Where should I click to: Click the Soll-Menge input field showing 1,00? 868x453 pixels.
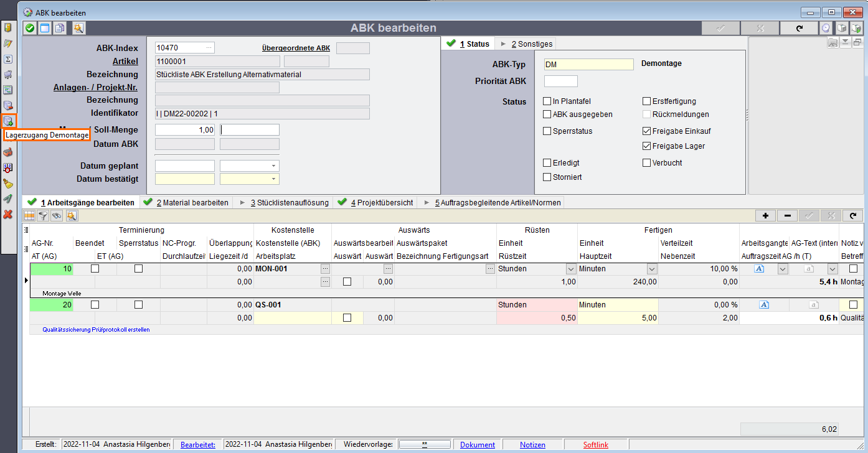coord(185,129)
